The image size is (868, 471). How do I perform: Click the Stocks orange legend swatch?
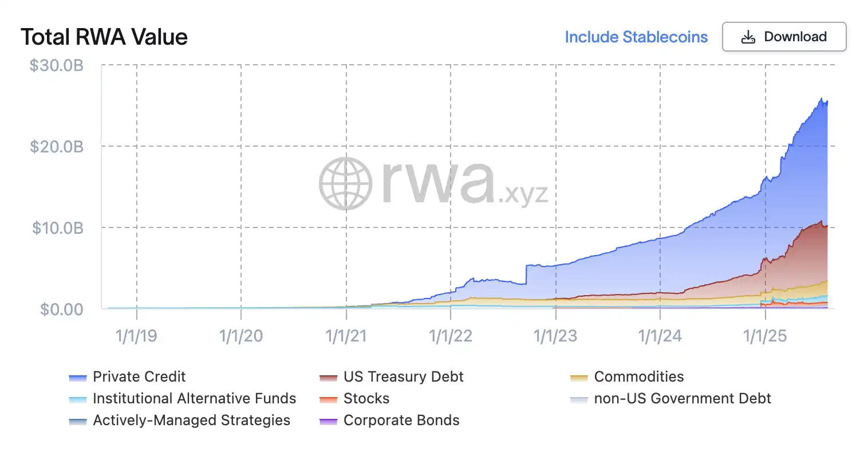point(328,399)
